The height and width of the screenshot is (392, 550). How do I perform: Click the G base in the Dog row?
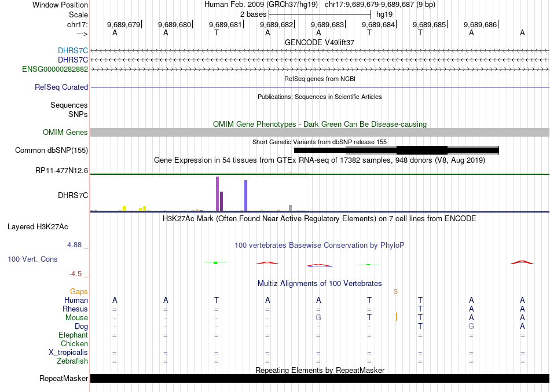[471, 327]
